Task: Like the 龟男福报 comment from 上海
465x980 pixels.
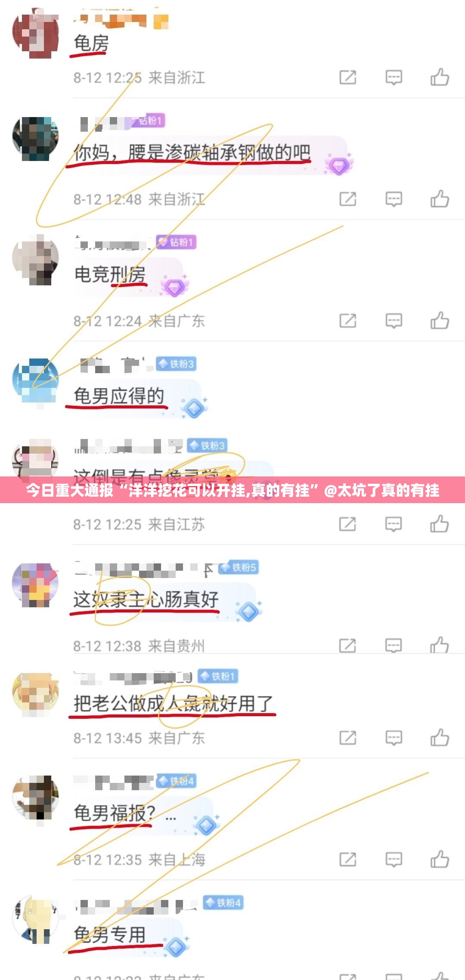Action: click(x=440, y=859)
